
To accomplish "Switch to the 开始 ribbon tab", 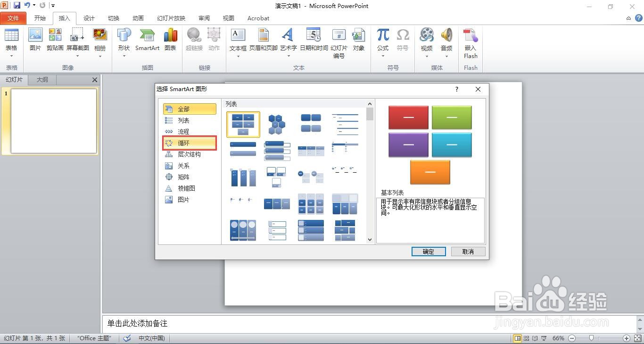I will pyautogui.click(x=40, y=18).
